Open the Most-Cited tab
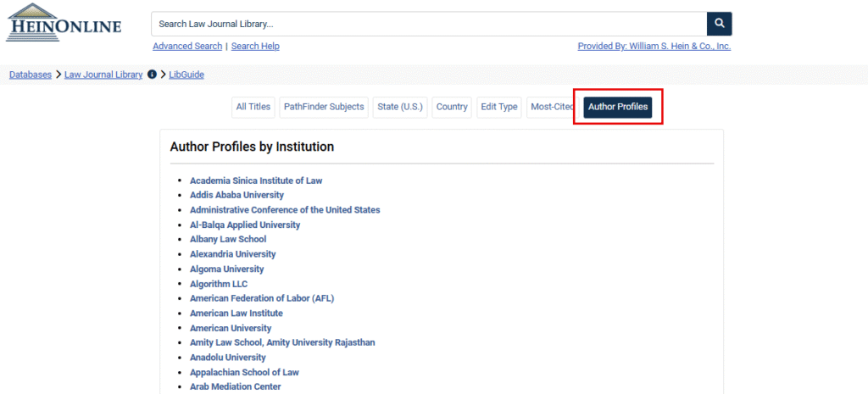Image resolution: width=868 pixels, height=394 pixels. pyautogui.click(x=551, y=107)
